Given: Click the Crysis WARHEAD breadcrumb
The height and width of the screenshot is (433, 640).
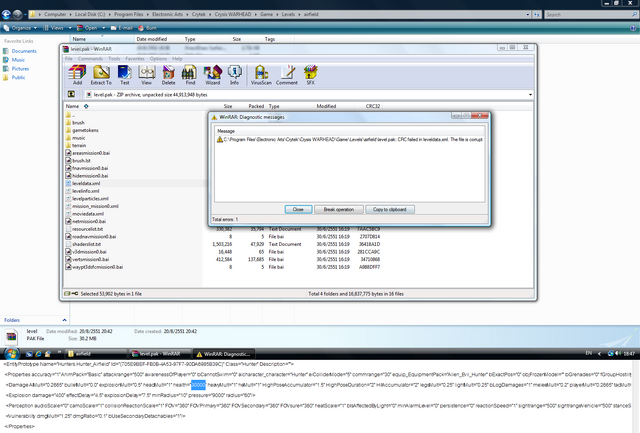Looking at the screenshot, I should click(233, 14).
